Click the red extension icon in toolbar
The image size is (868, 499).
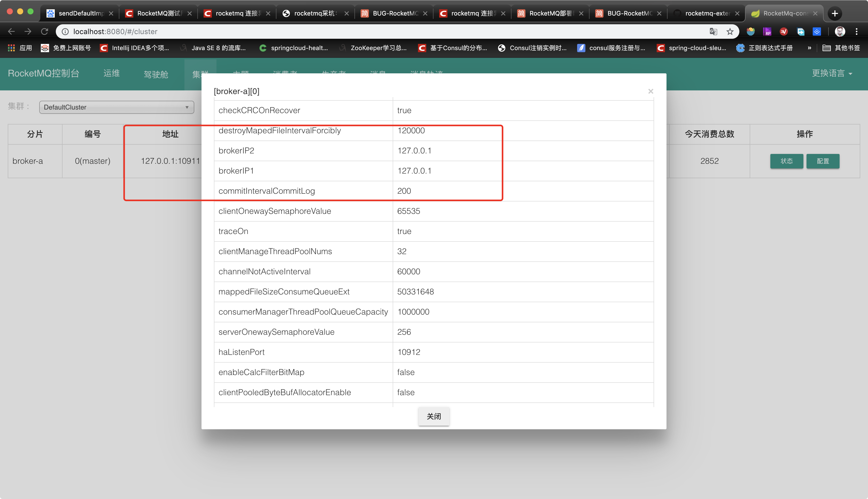(x=784, y=32)
